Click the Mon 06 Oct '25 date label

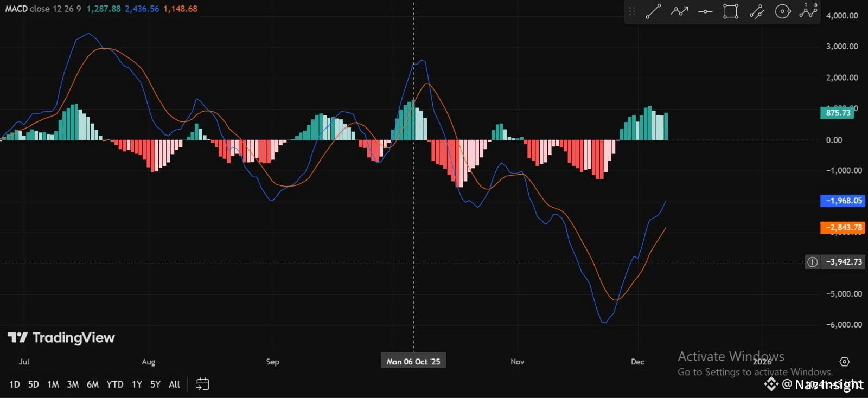413,362
